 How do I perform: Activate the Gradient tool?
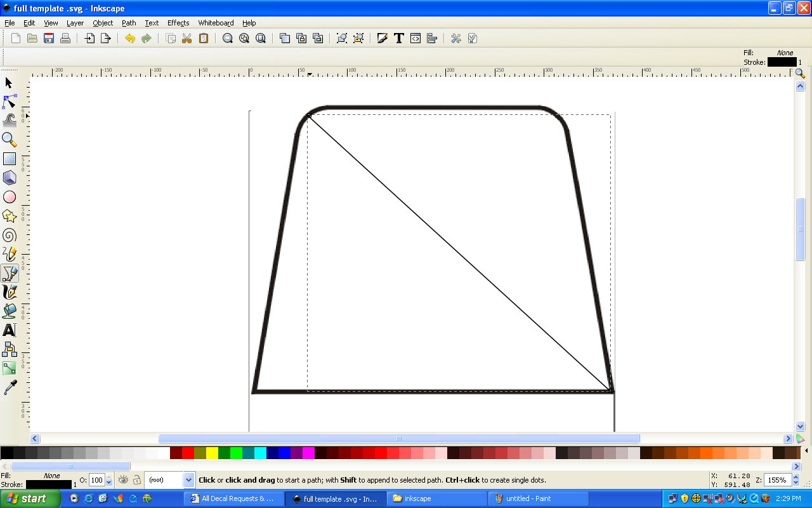(x=9, y=368)
